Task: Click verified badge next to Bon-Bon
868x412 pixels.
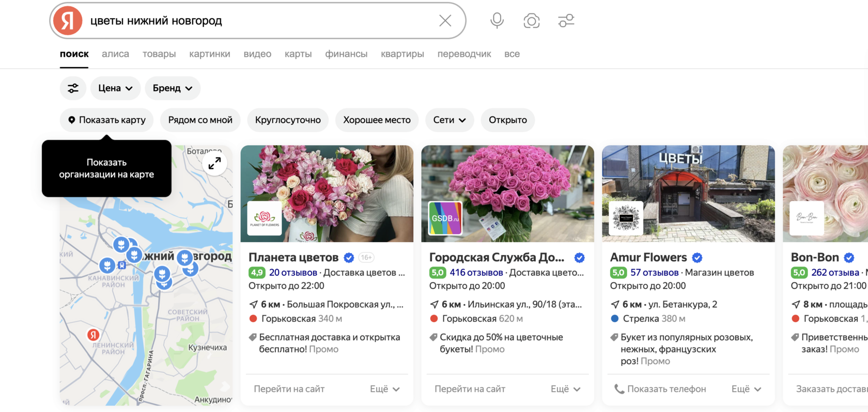Action: 849,258
